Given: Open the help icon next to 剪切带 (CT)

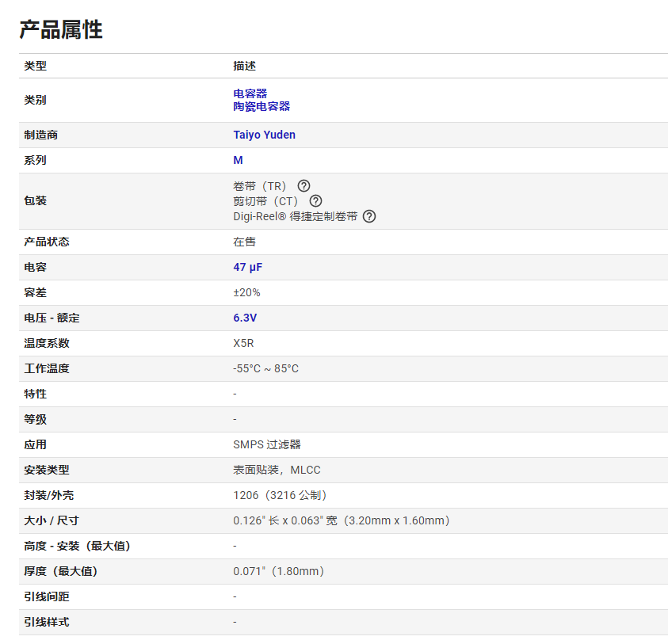Looking at the screenshot, I should pos(315,201).
